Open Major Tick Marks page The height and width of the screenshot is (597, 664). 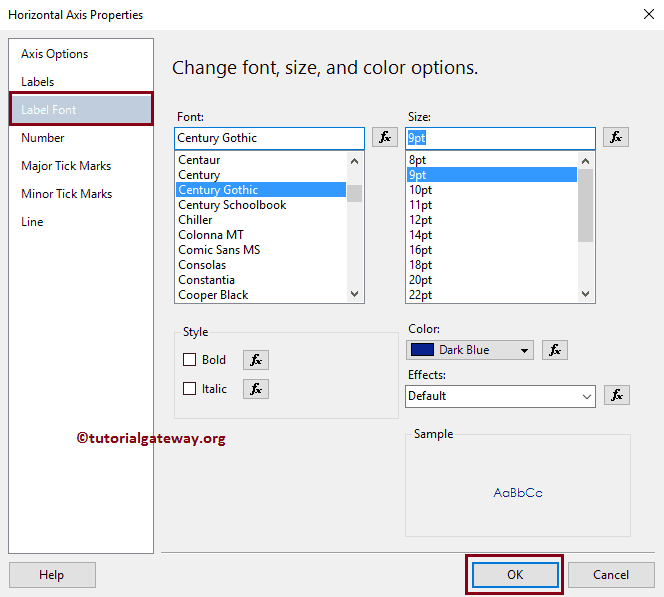66,166
